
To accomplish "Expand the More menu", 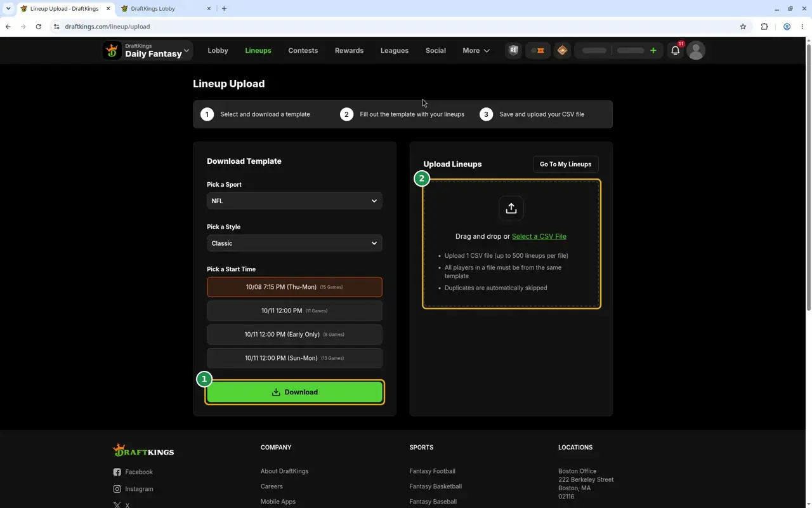I will pos(476,51).
